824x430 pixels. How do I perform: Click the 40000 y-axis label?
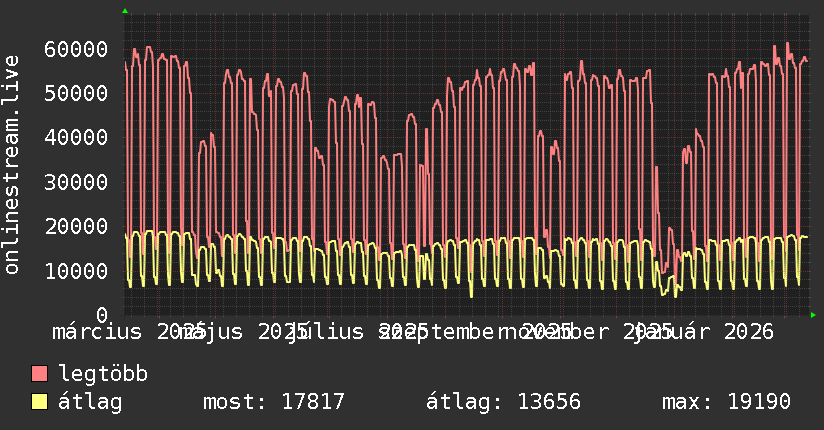(x=76, y=138)
